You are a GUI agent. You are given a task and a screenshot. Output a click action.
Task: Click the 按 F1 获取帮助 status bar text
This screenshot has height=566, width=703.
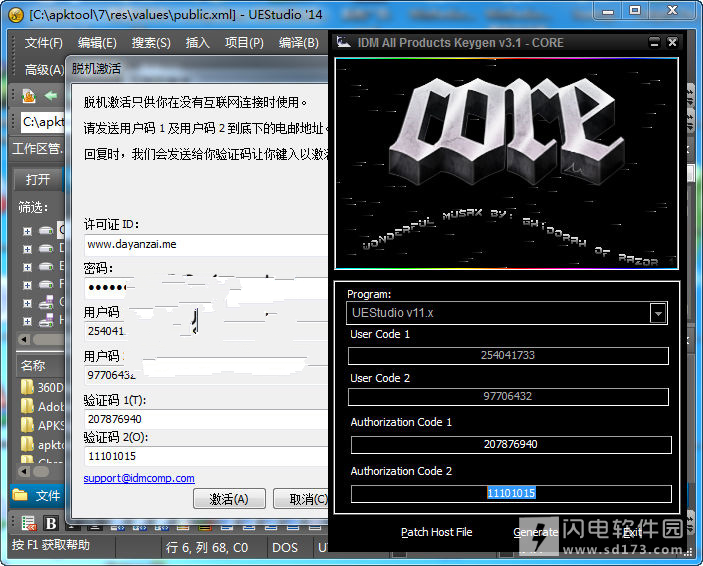tap(51, 545)
